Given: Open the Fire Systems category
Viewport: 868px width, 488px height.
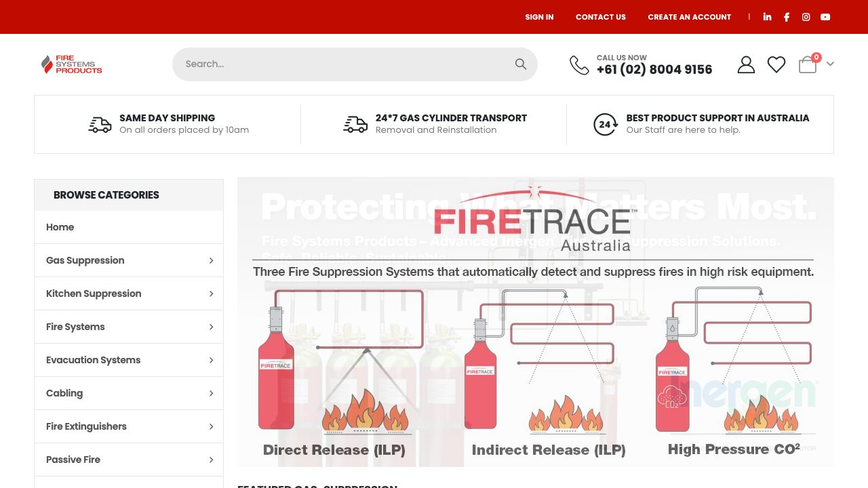Looking at the screenshot, I should click(75, 327).
